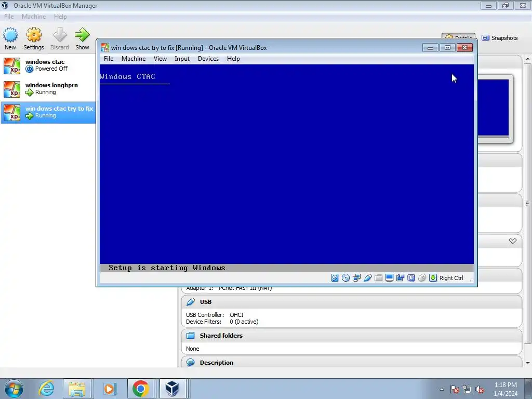
Task: Click the VirtualBox cube taskbar icon
Action: 172,389
